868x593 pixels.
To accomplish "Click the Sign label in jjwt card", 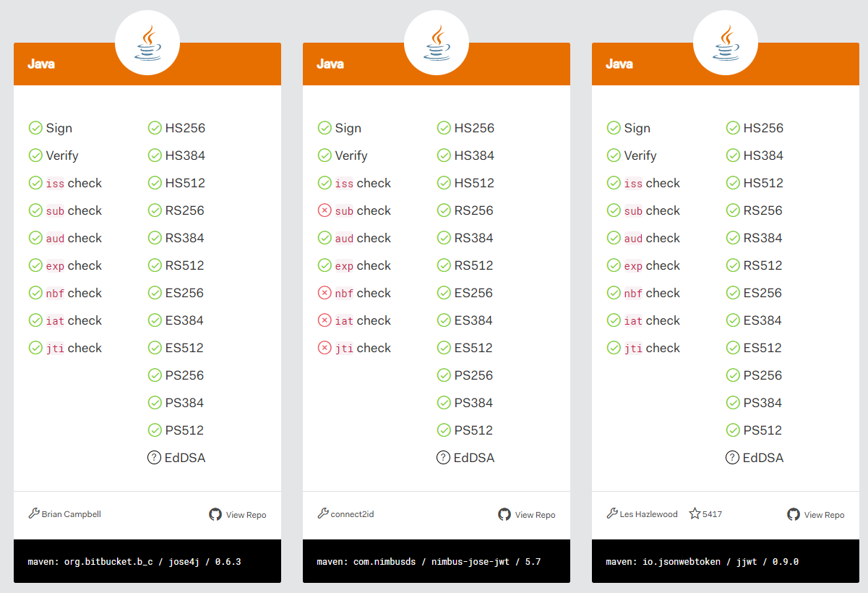I will [x=637, y=128].
